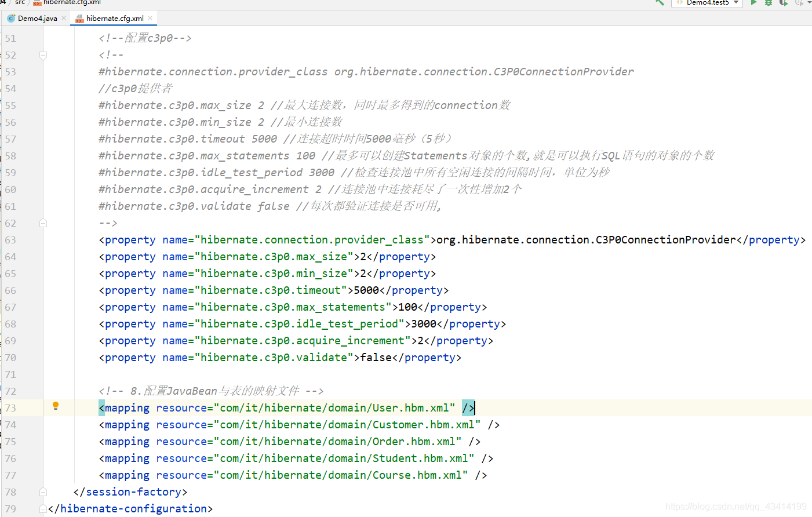Click the comment line about c3p0.timeout 5000
This screenshot has width=812, height=517.
(275, 139)
